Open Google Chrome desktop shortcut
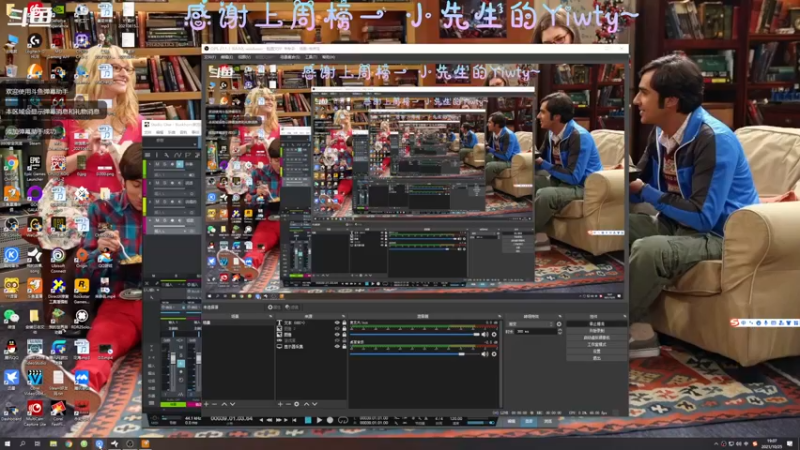The height and width of the screenshot is (450, 800). [11, 164]
